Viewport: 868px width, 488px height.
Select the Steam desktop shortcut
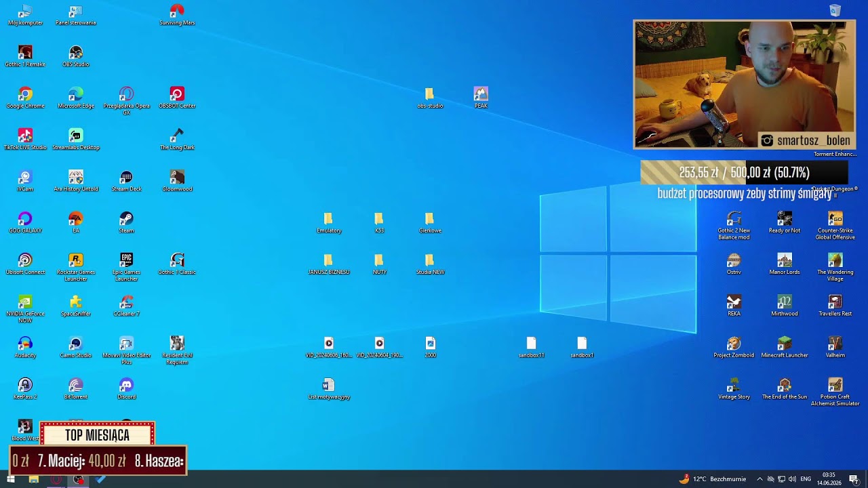(126, 222)
